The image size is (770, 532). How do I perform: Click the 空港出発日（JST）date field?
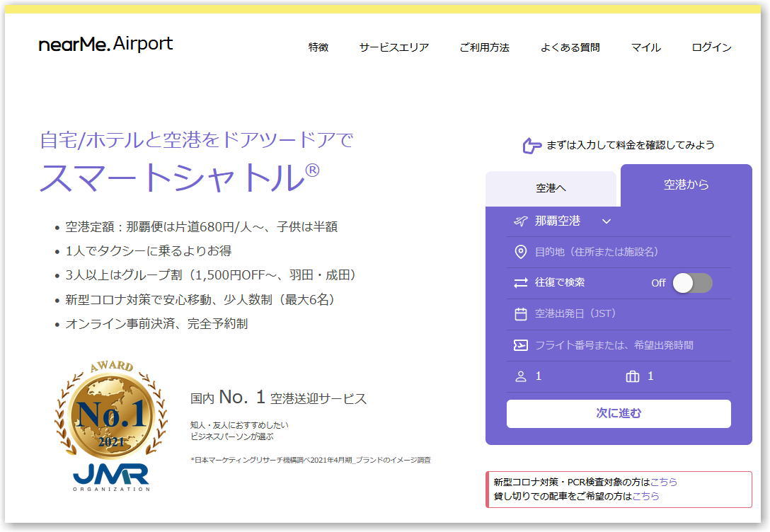click(619, 313)
